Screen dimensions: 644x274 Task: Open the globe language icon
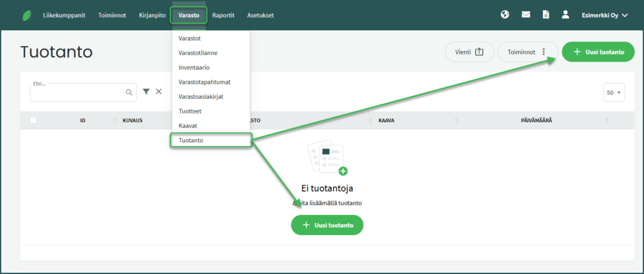tap(504, 14)
